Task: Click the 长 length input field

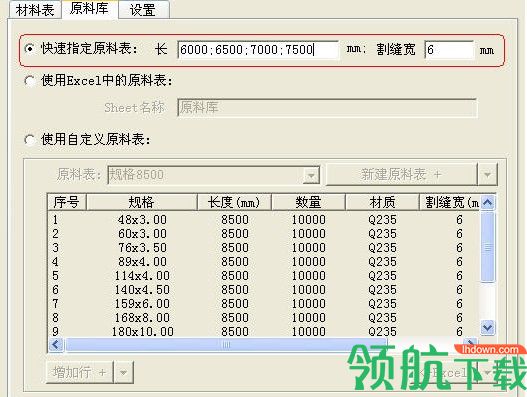Action: [258, 50]
